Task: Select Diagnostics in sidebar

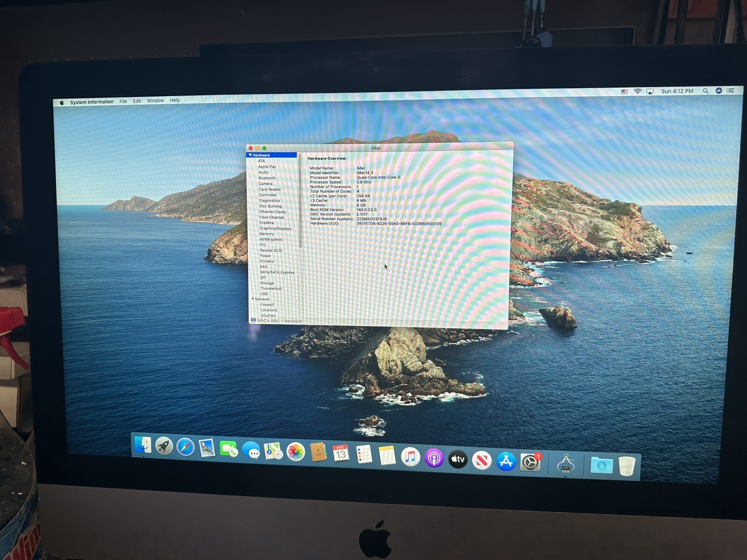Action: (269, 201)
